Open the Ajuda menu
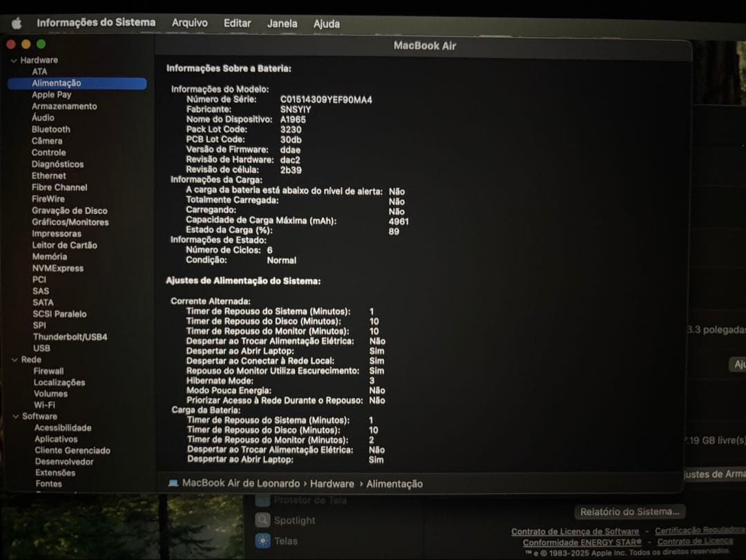The image size is (746, 560). click(326, 24)
